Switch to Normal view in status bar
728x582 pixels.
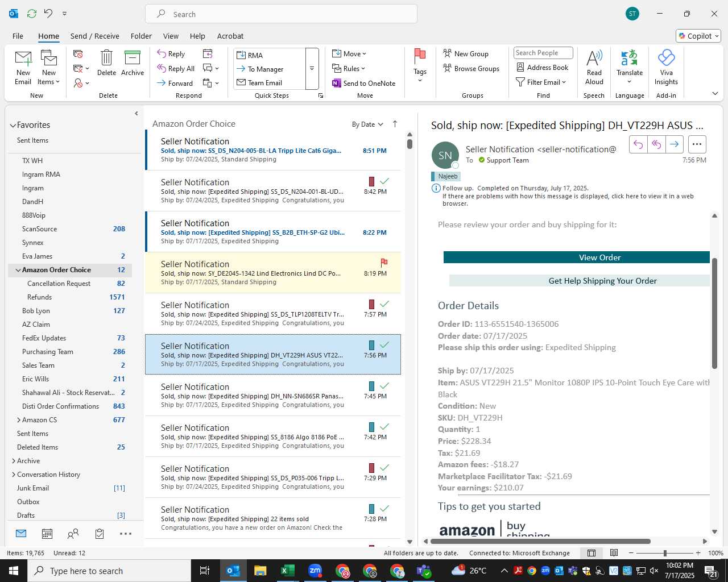pos(591,553)
